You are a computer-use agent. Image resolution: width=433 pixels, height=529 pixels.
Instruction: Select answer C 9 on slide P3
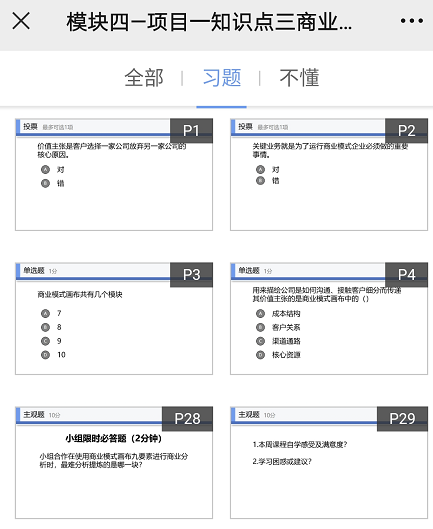point(51,341)
